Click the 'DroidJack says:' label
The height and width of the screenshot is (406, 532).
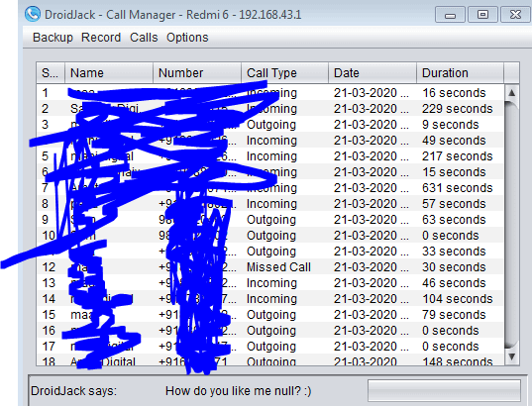tap(73, 391)
